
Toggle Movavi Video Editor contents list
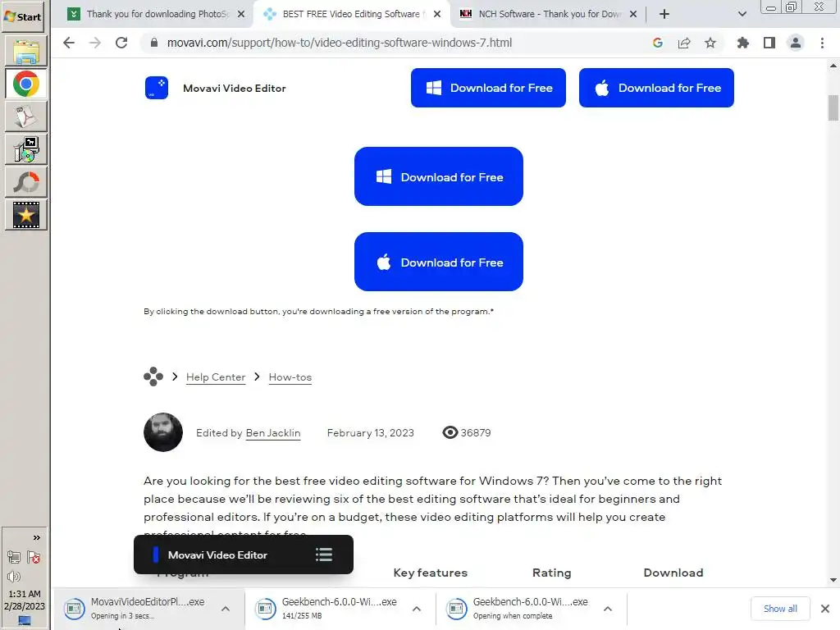click(324, 555)
